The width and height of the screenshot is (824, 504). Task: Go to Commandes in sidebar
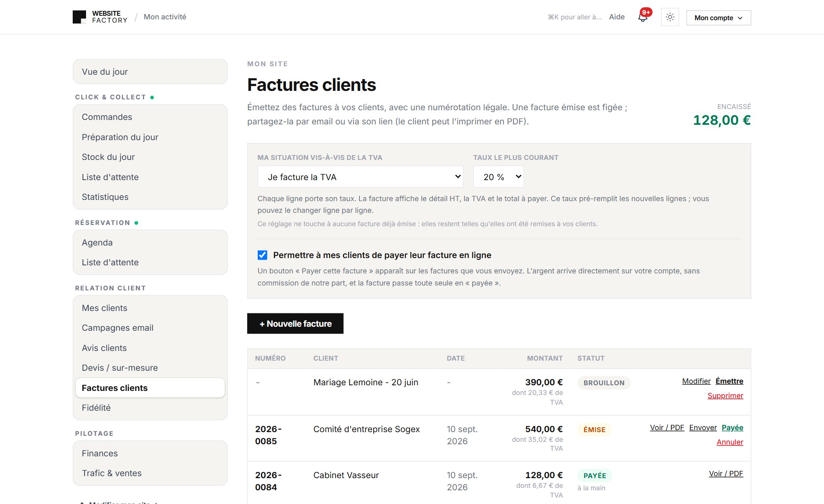point(150,117)
